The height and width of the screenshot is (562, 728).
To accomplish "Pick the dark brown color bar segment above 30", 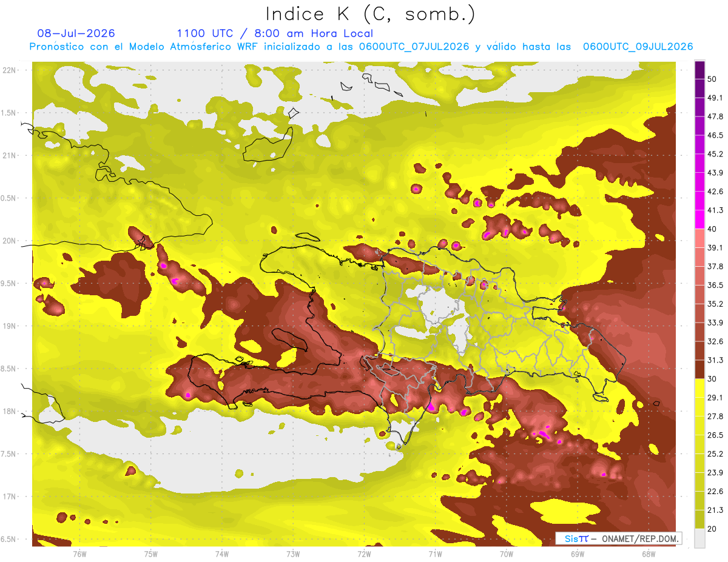I will tap(699, 369).
